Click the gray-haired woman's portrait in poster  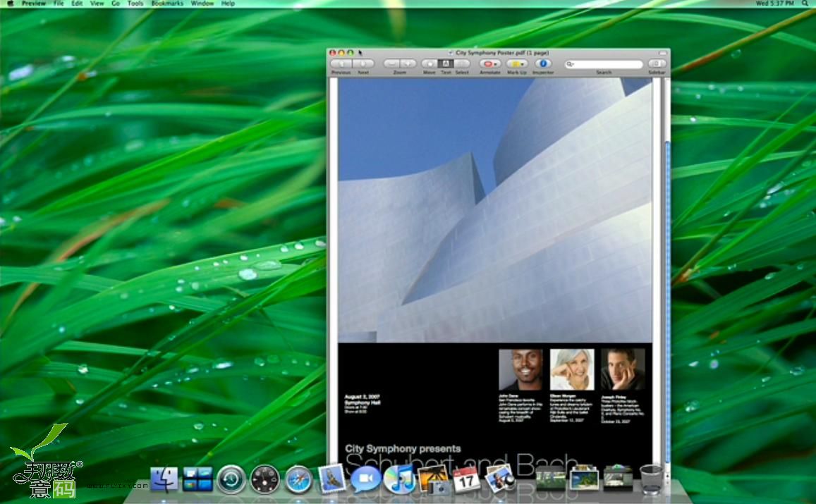[571, 369]
